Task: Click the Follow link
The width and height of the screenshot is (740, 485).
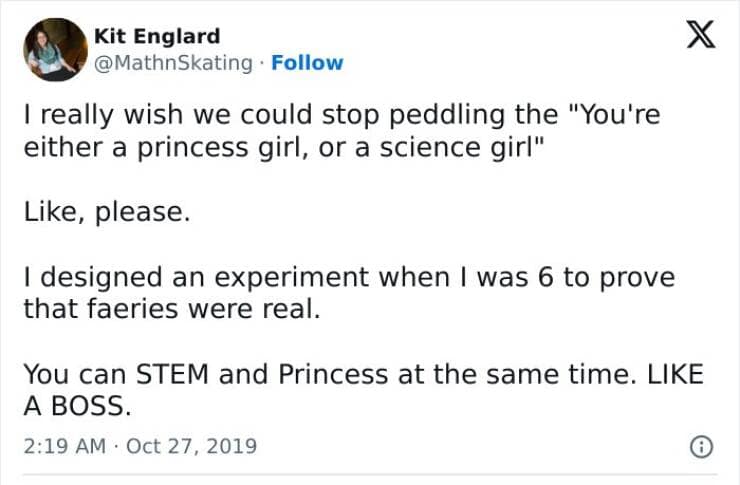Action: pyautogui.click(x=307, y=63)
